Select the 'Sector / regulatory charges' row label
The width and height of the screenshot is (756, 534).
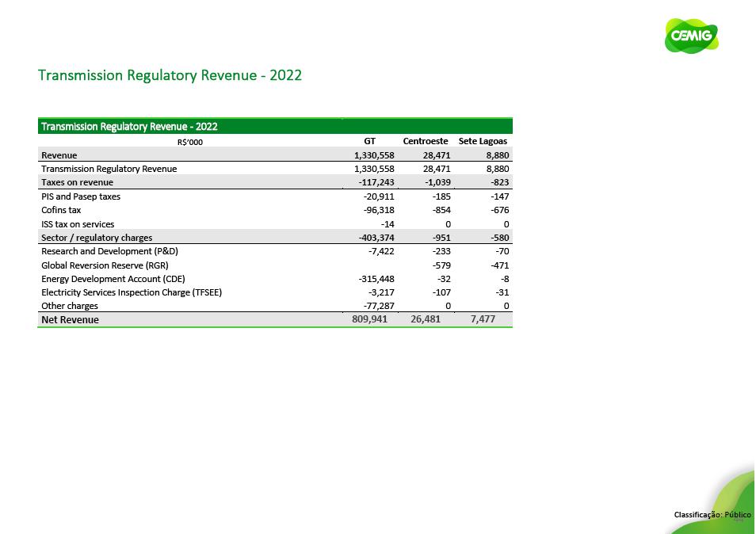coord(97,238)
